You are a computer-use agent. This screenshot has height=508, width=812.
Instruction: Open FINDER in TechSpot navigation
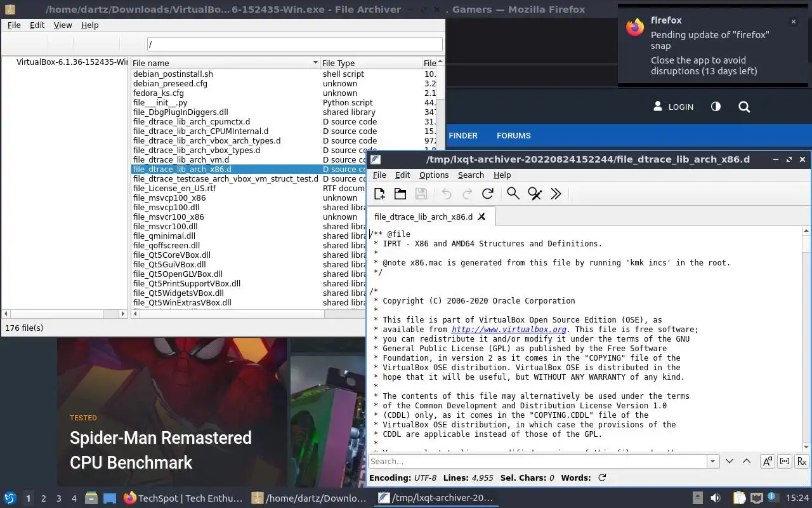[463, 135]
